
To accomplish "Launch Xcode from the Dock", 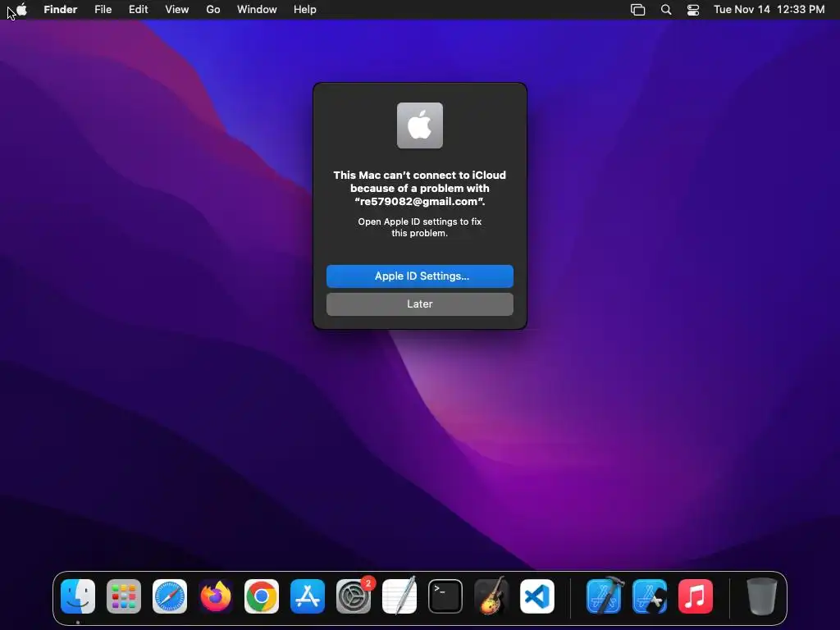I will click(605, 596).
